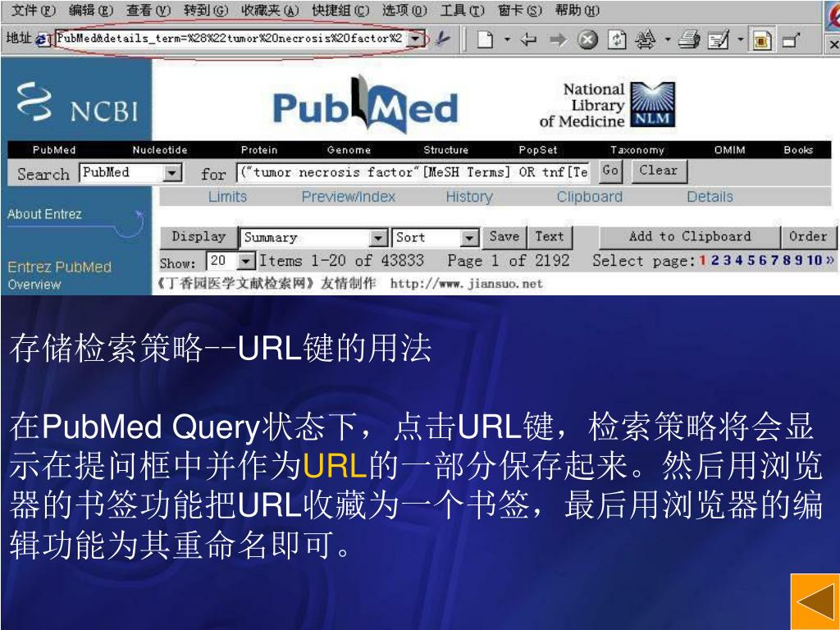Click the Go button
840x630 pixels.
(x=610, y=171)
